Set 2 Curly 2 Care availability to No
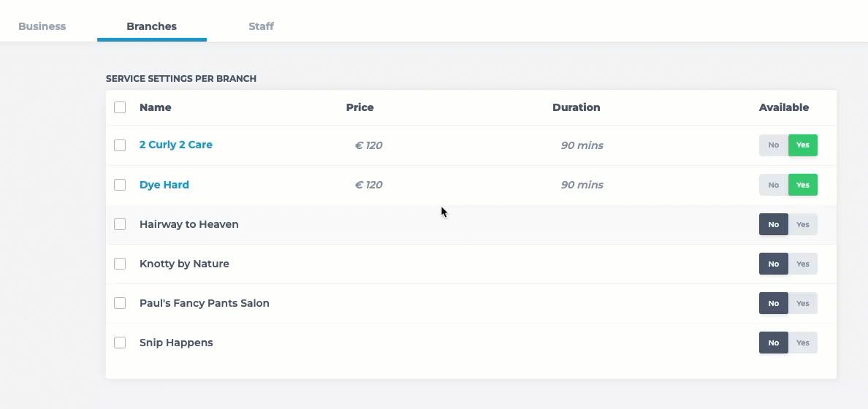This screenshot has height=409, width=868. 773,145
